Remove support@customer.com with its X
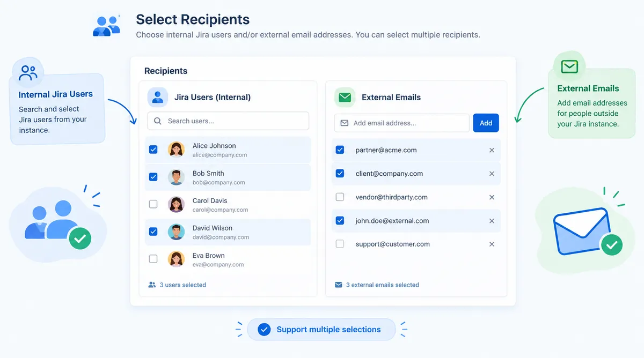The height and width of the screenshot is (358, 644). 492,244
